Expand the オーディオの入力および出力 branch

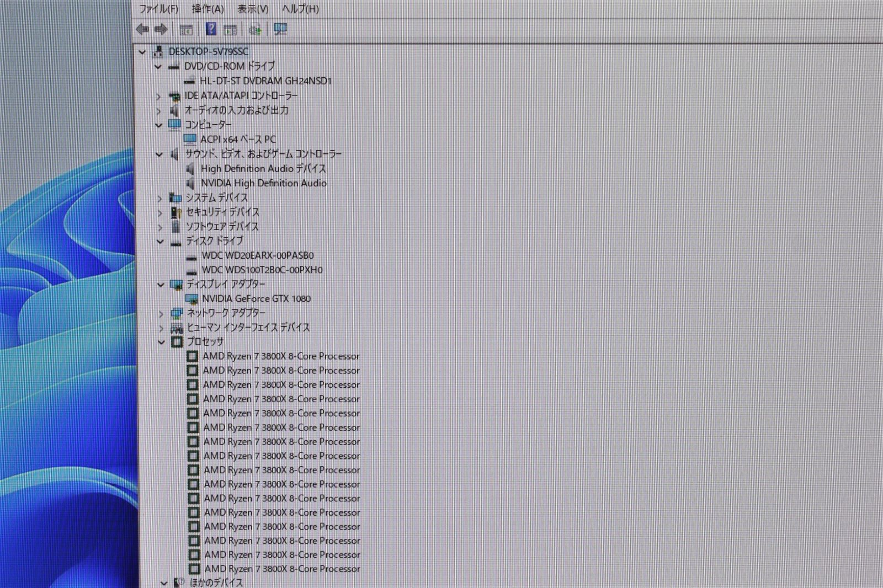[158, 111]
